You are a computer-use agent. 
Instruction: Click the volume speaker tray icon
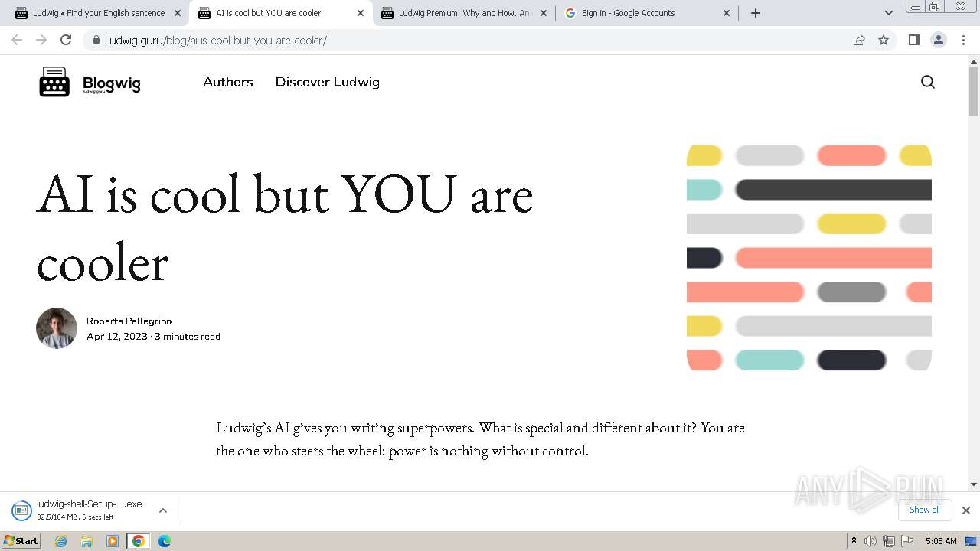pos(871,541)
